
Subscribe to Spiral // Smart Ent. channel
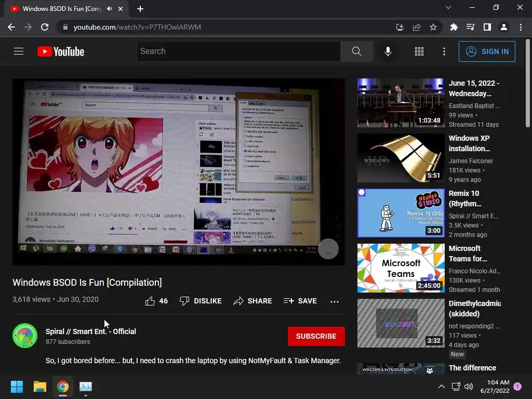click(x=316, y=336)
